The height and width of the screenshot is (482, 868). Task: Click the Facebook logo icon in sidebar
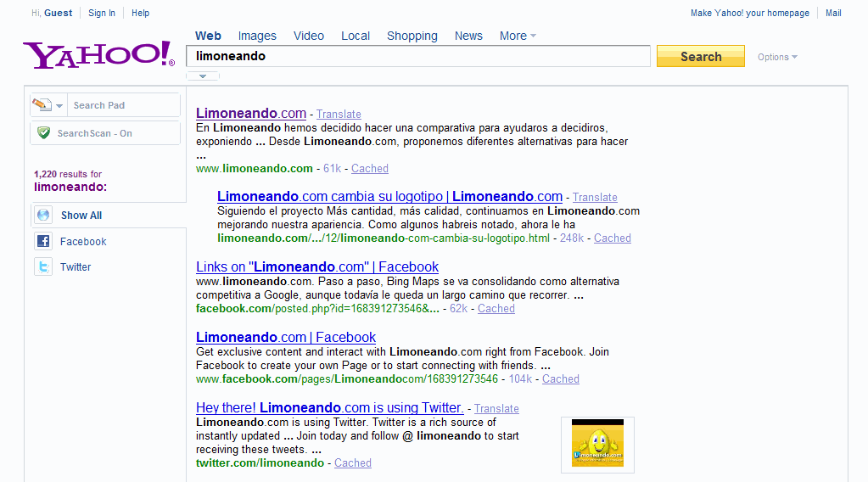[43, 241]
